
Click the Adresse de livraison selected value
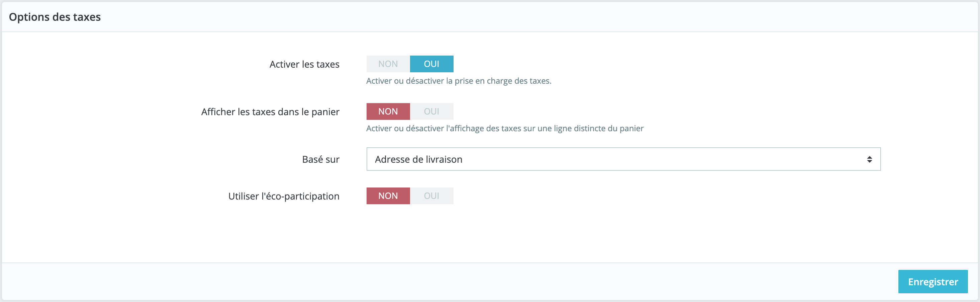click(x=418, y=159)
